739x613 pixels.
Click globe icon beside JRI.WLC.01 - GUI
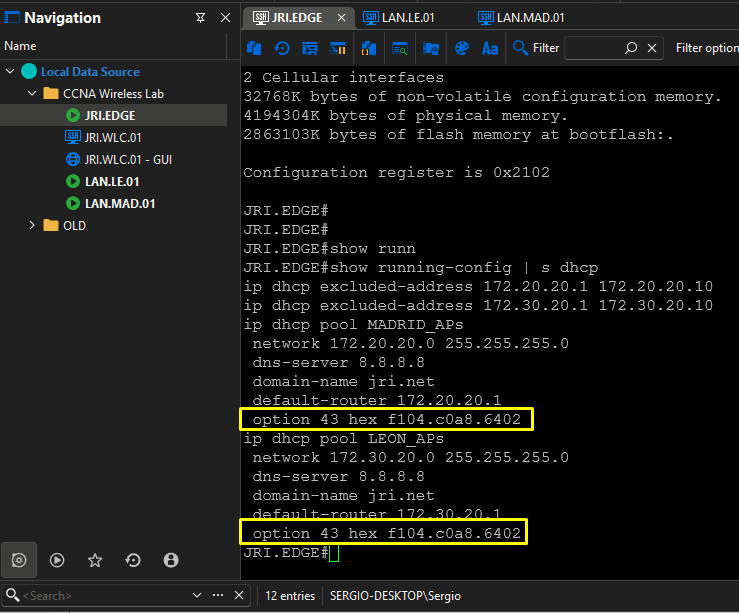73,159
